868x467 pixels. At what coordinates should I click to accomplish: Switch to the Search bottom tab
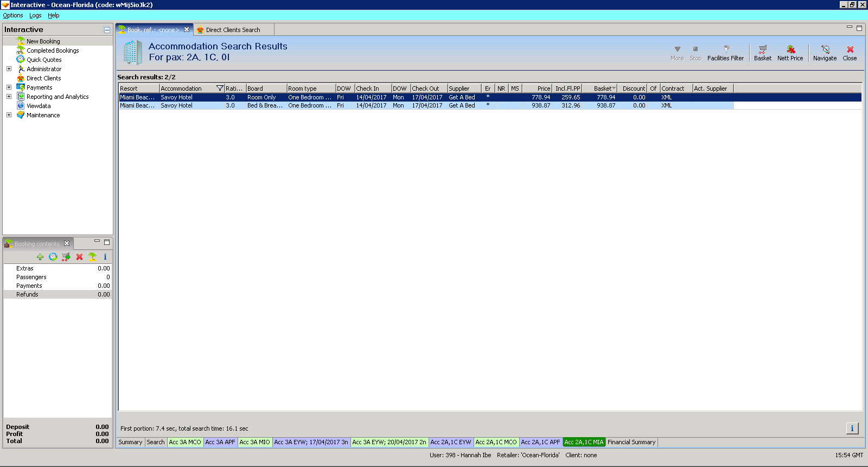tap(156, 443)
